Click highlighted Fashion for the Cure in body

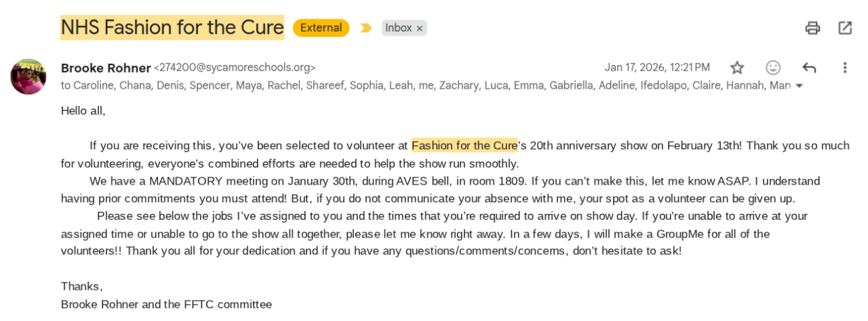pyautogui.click(x=465, y=145)
